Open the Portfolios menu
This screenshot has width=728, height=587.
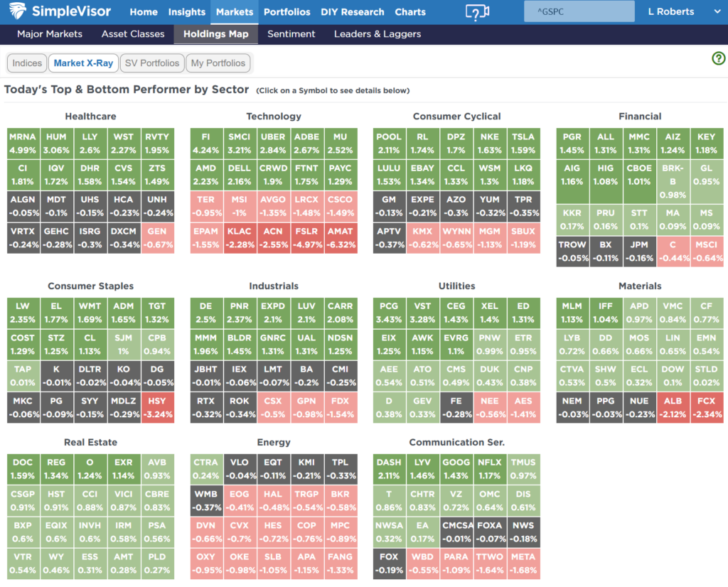point(287,12)
